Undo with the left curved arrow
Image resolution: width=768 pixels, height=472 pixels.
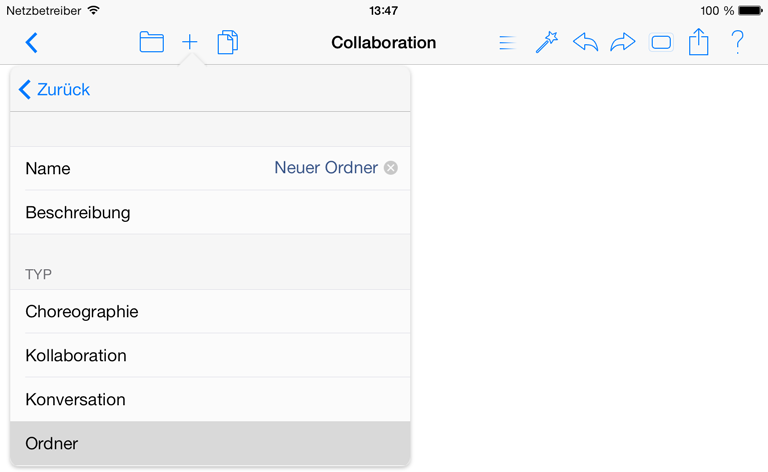click(585, 42)
